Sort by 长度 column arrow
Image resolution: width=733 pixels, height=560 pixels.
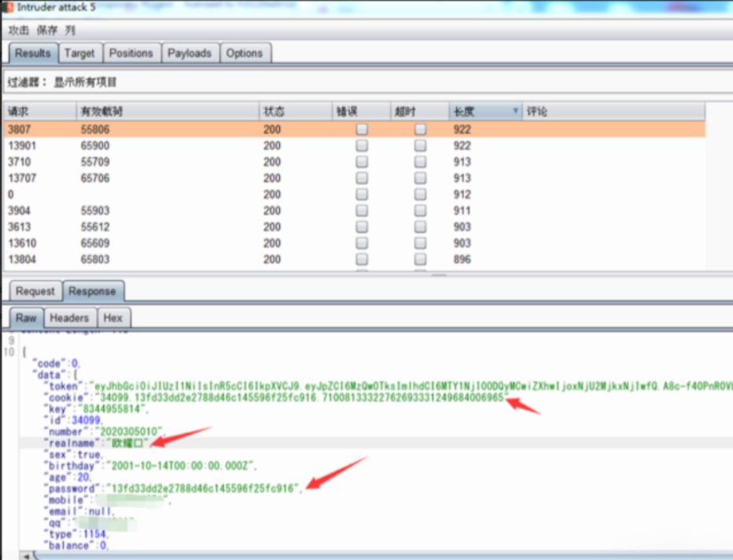coord(515,112)
